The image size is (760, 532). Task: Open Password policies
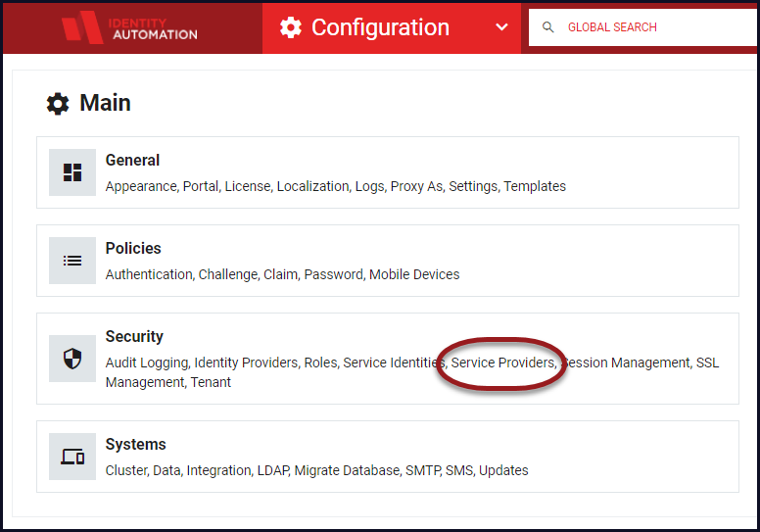pos(333,274)
